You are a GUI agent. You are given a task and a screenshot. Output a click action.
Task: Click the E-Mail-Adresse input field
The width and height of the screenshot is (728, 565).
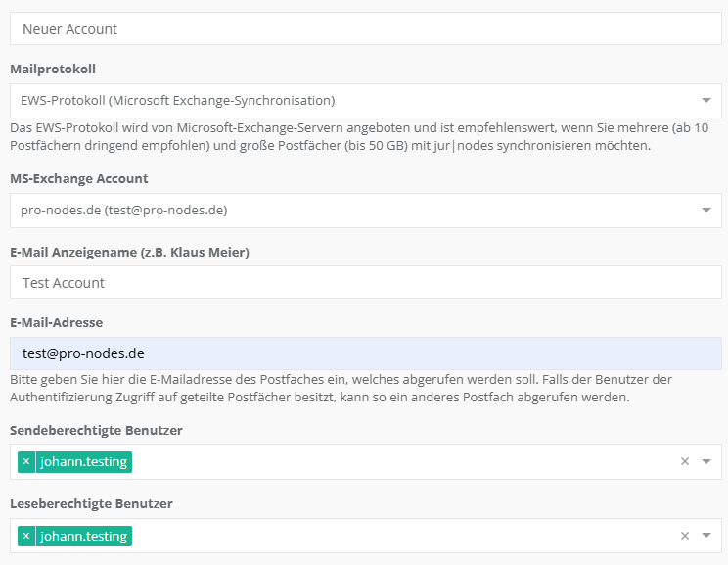coord(366,353)
